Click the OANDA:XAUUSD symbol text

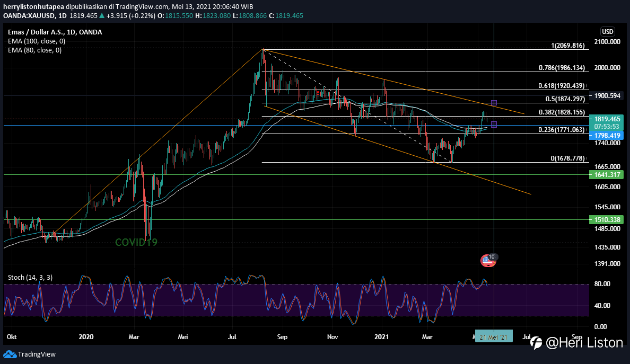point(29,16)
